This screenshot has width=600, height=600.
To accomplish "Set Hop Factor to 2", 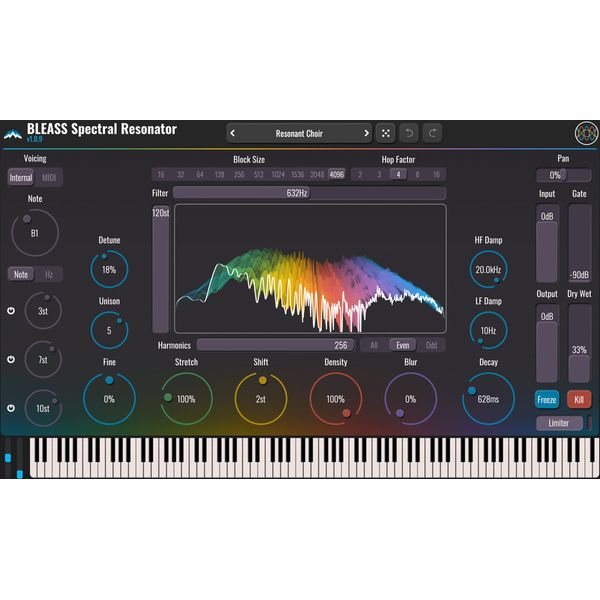I will (360, 174).
